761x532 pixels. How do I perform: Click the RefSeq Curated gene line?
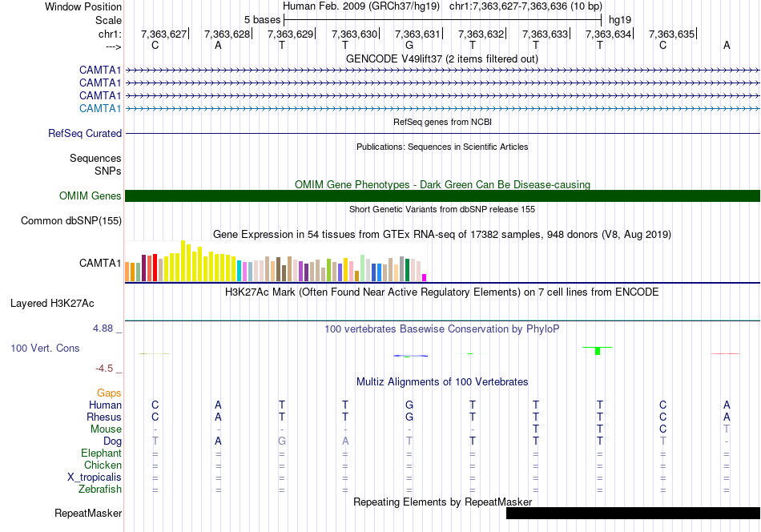click(x=442, y=134)
